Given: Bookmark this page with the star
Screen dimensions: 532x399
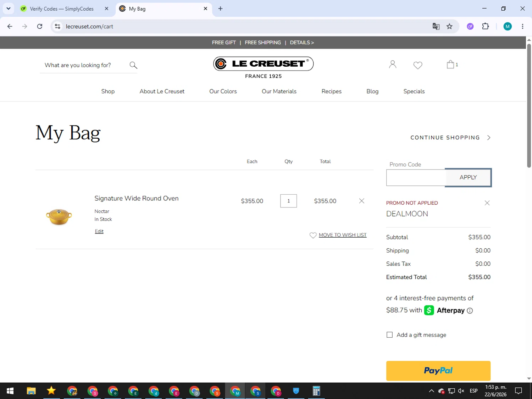Looking at the screenshot, I should pyautogui.click(x=449, y=26).
